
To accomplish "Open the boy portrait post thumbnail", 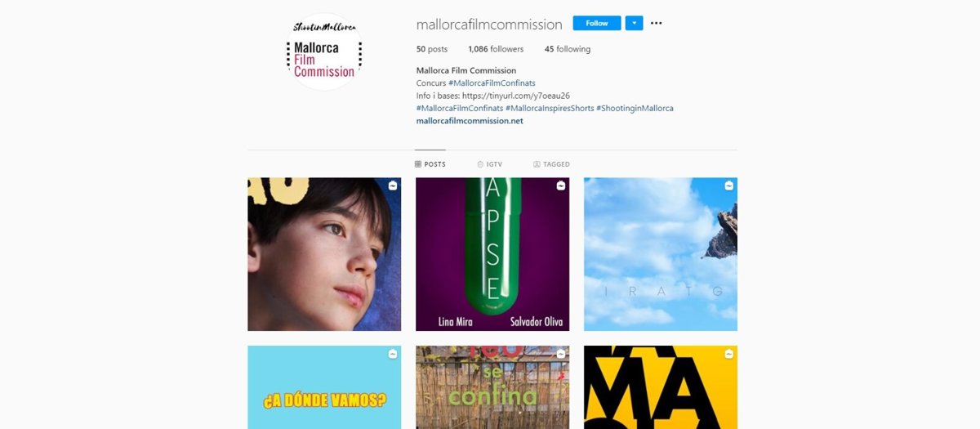I will [x=324, y=254].
